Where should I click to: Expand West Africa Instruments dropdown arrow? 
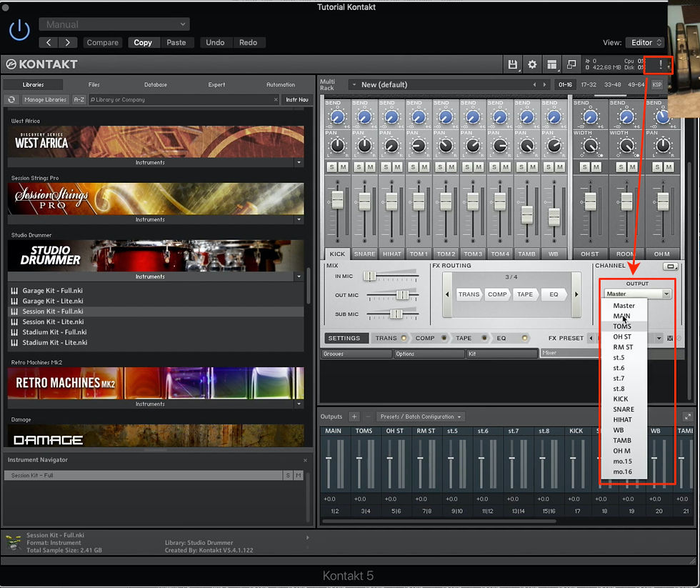pyautogui.click(x=299, y=162)
